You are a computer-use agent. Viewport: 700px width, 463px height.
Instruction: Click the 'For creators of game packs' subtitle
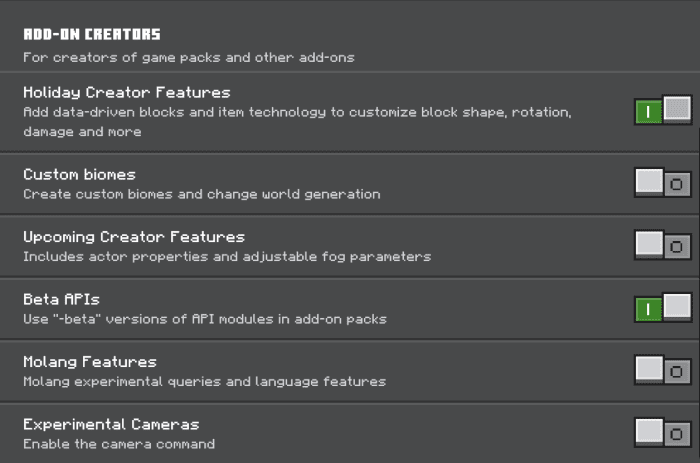(x=189, y=58)
